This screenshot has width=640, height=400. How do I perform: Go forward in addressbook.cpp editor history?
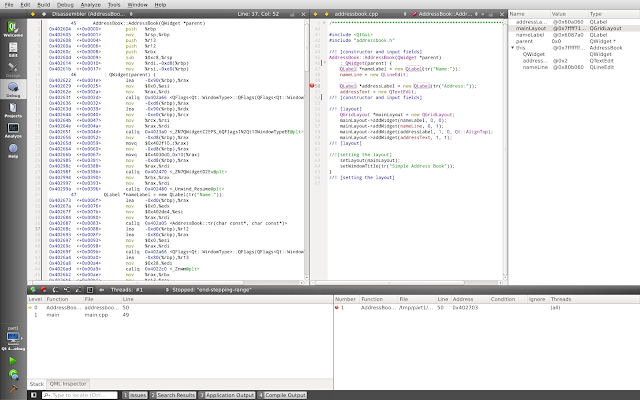coord(327,14)
